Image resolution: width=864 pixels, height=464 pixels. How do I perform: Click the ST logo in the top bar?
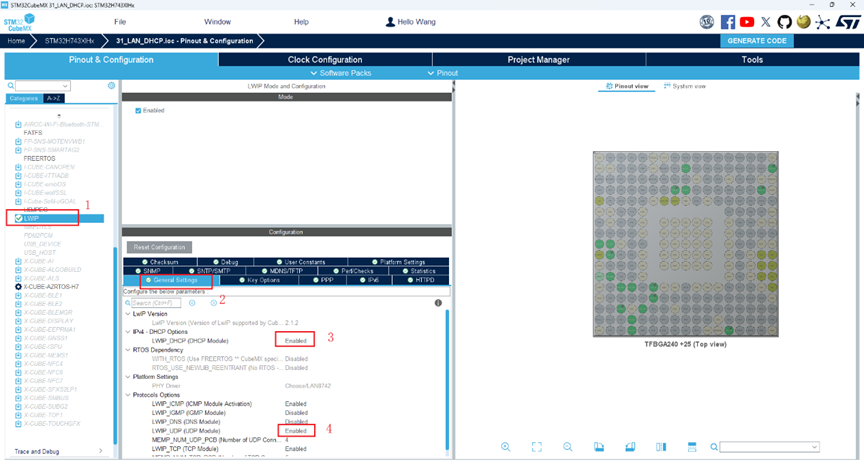848,22
